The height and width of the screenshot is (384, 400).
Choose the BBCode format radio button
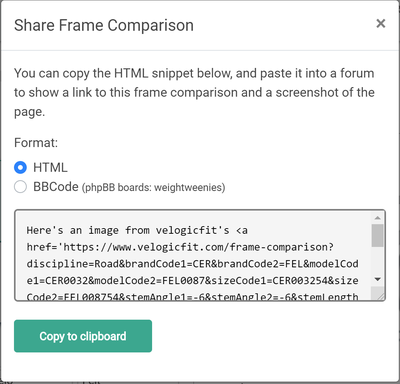tap(20, 187)
